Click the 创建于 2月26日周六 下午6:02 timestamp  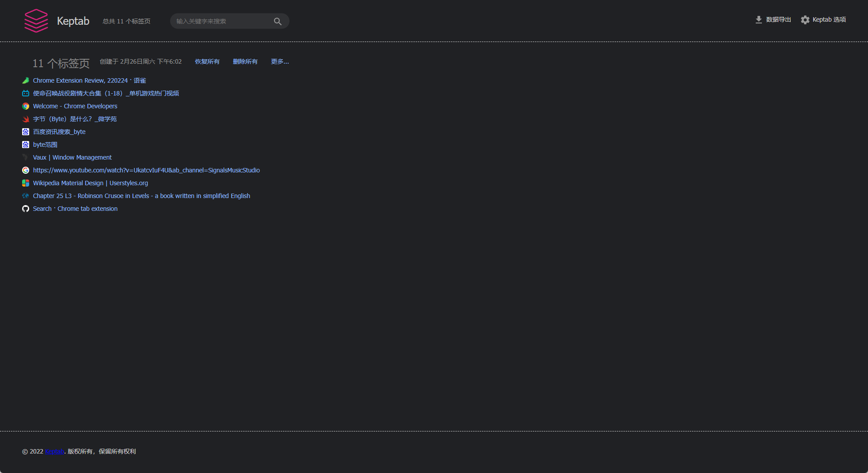pyautogui.click(x=141, y=61)
